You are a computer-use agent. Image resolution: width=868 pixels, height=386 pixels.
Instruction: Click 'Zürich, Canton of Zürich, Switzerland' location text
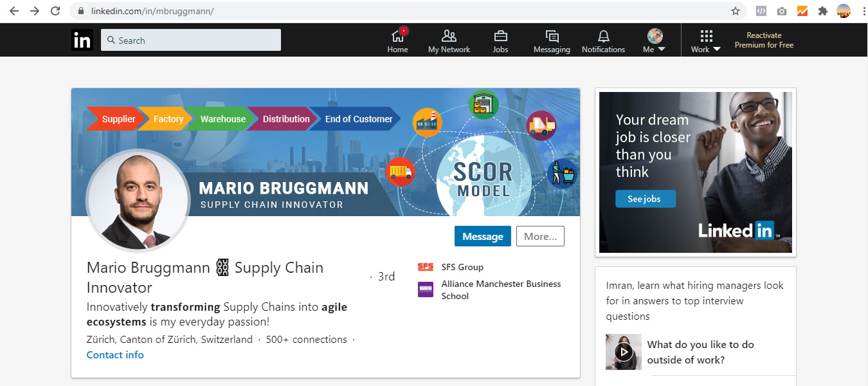click(x=170, y=340)
